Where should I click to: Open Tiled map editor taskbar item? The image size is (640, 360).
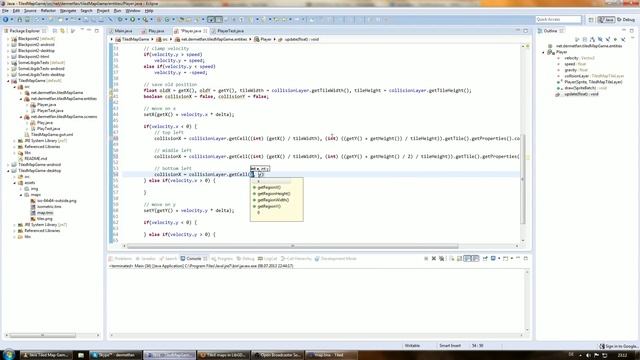click(331, 355)
